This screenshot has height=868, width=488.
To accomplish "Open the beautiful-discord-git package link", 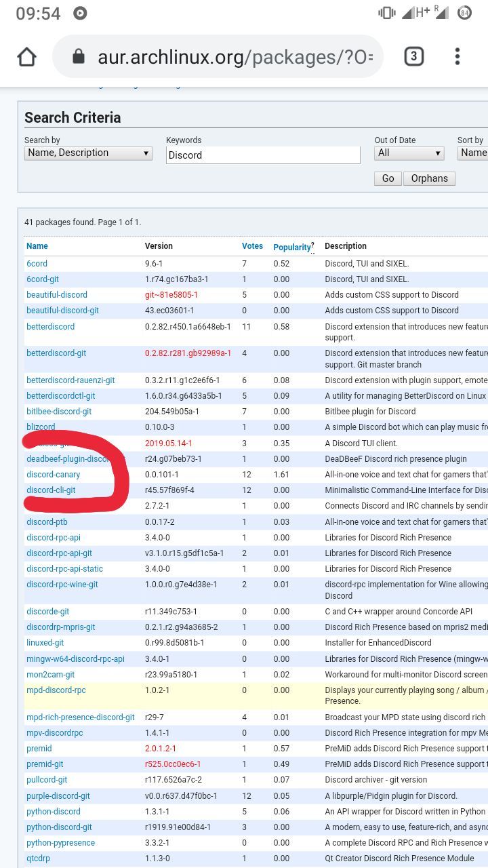I will (62, 311).
